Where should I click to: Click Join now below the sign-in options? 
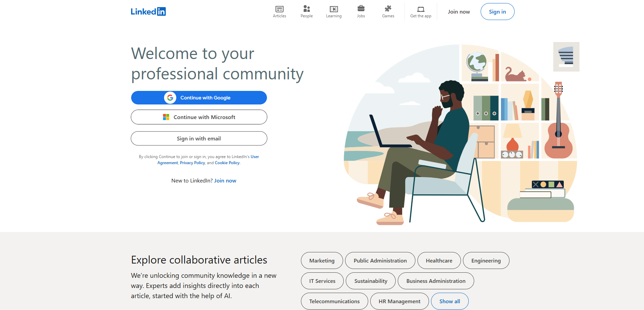[x=225, y=181]
